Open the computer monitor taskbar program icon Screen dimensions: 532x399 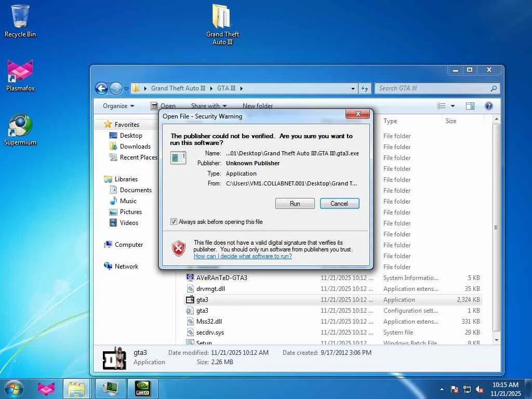(110, 389)
